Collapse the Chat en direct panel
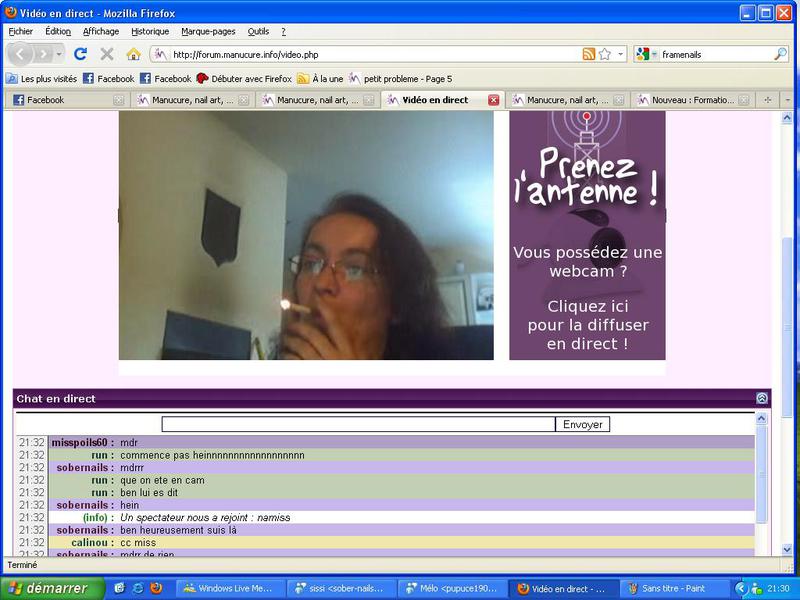 (762, 398)
